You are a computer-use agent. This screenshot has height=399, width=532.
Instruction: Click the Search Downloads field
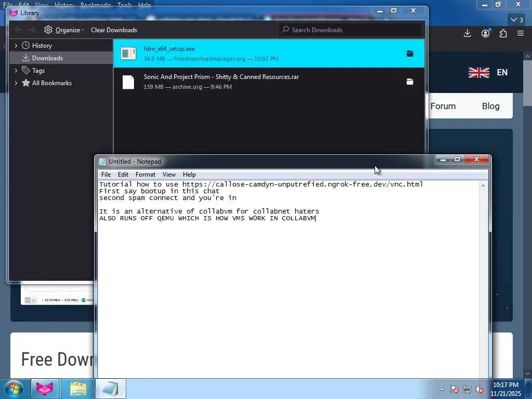[351, 30]
